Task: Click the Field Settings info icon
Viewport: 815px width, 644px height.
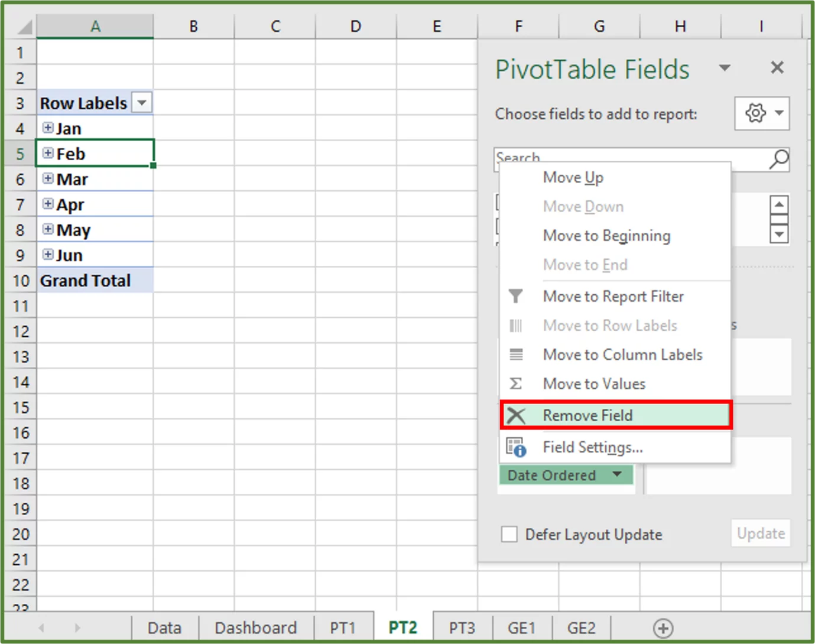Action: point(516,447)
